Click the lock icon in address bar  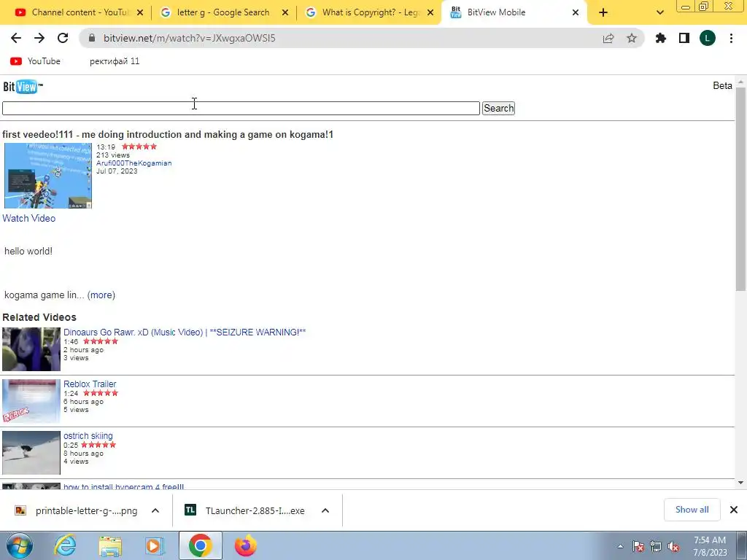click(91, 38)
